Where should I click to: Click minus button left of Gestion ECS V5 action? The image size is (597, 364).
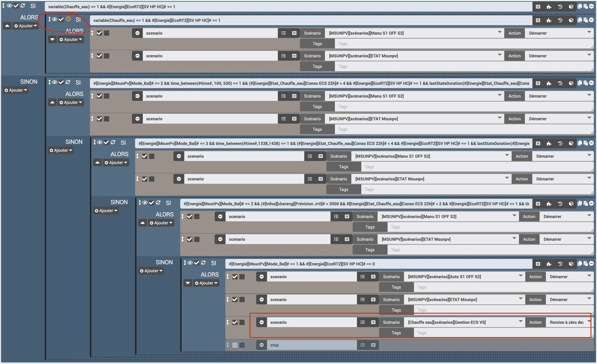pos(261,322)
